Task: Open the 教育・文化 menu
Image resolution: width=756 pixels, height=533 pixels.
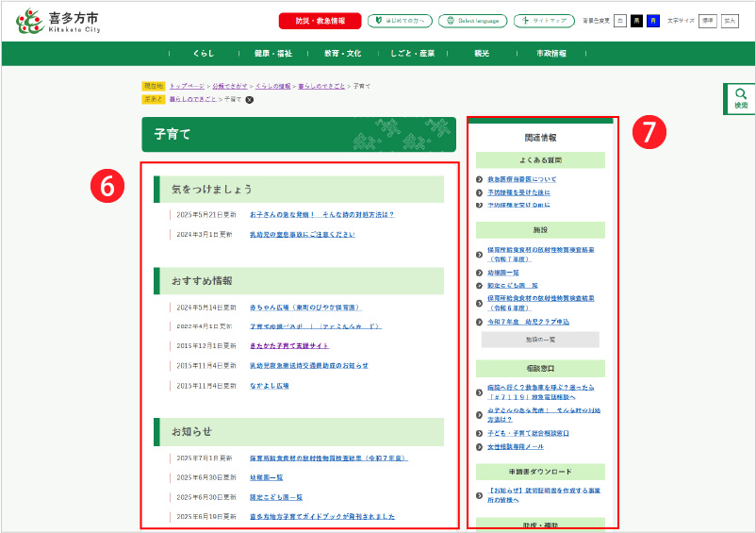Action: (342, 54)
